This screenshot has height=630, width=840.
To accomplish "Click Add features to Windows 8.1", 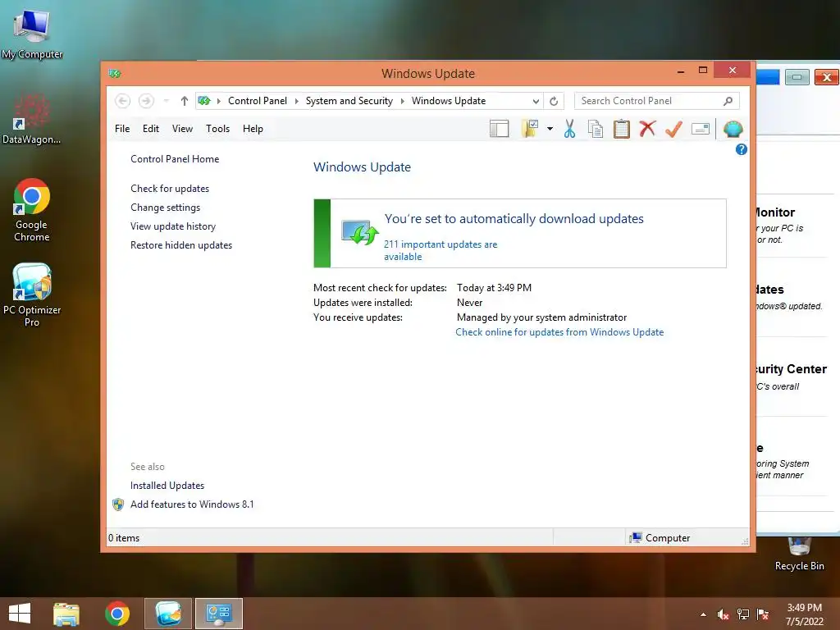I will [x=192, y=504].
